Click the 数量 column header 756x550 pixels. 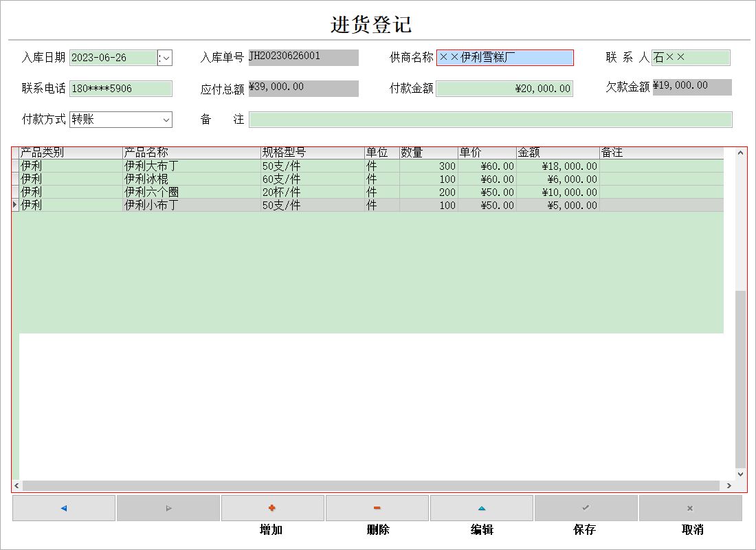[x=429, y=153]
